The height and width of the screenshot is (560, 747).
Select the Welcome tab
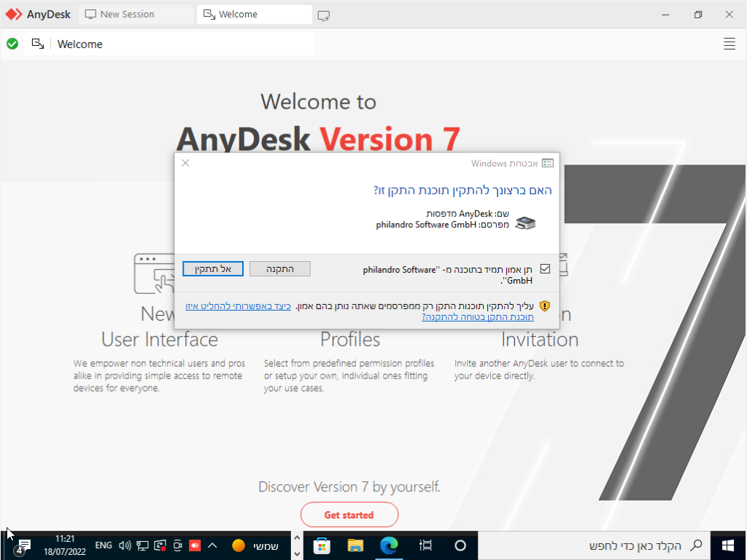(255, 15)
